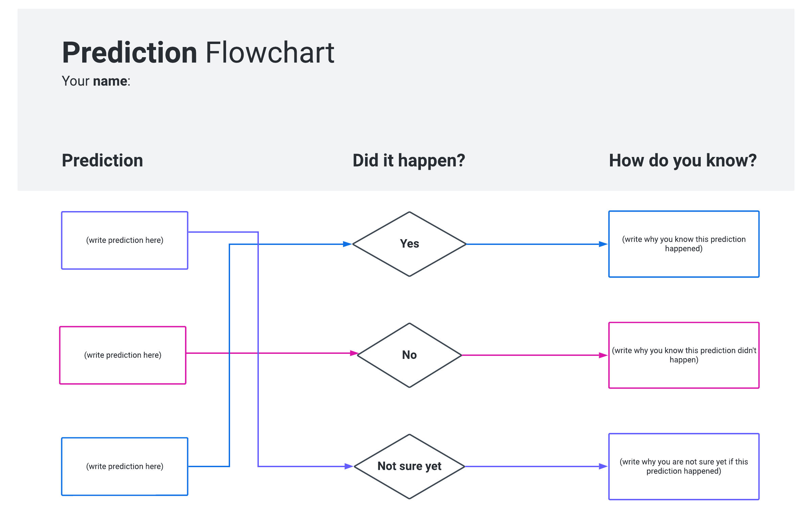Click the "Prediction Flowchart" title text
This screenshot has height=526, width=812.
coord(198,53)
